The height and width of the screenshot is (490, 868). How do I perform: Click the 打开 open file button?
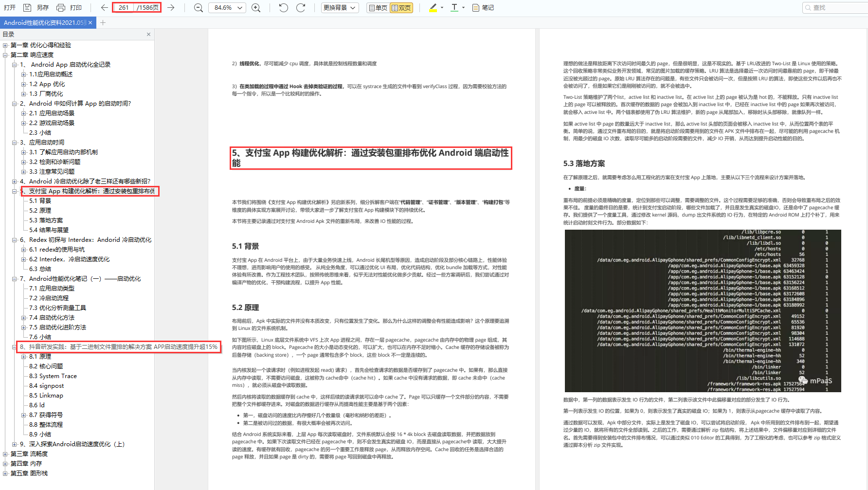(10, 8)
